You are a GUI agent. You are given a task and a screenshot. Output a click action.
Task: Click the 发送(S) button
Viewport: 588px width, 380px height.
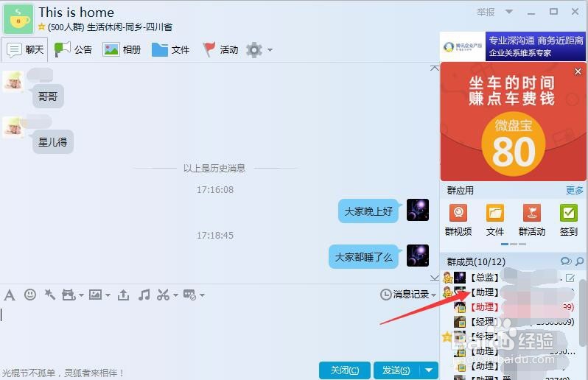click(396, 370)
